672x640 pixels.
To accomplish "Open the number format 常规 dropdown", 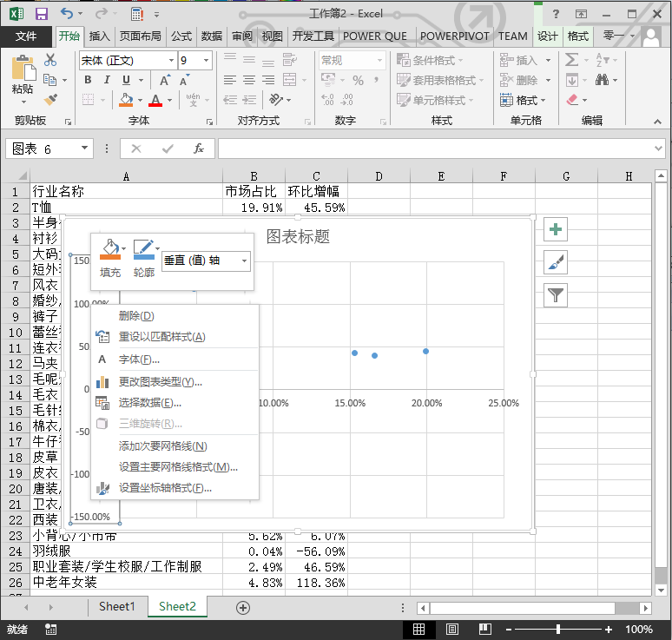I will point(379,61).
